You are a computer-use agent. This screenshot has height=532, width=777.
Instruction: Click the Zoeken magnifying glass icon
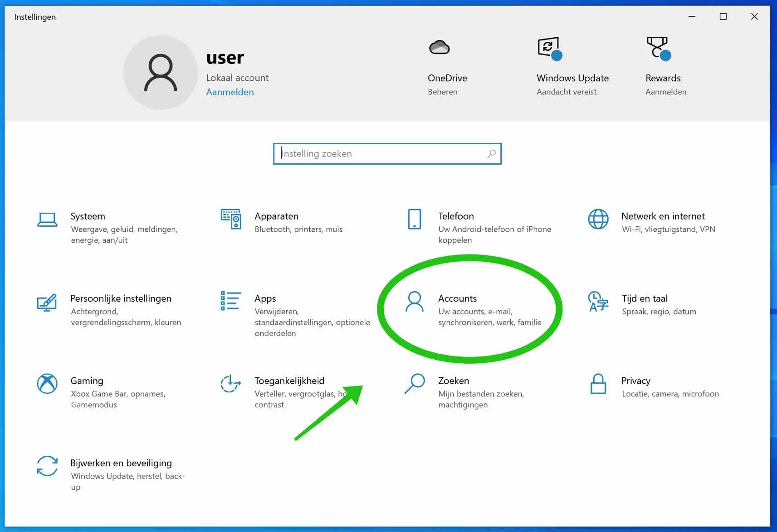415,384
